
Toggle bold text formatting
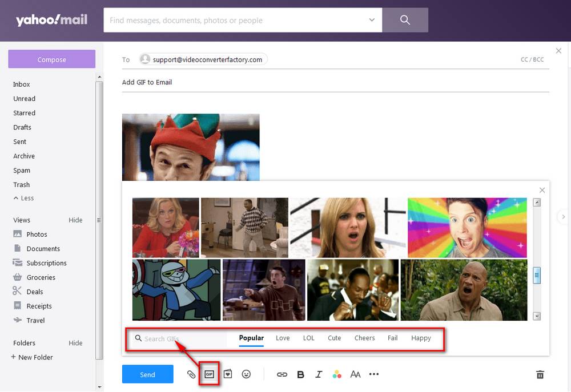[300, 374]
